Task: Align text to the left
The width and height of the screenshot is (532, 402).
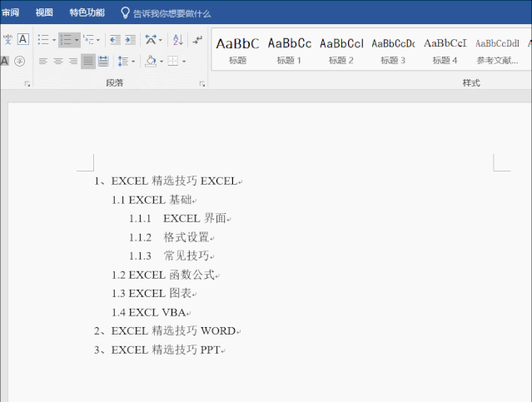Action: click(x=43, y=62)
